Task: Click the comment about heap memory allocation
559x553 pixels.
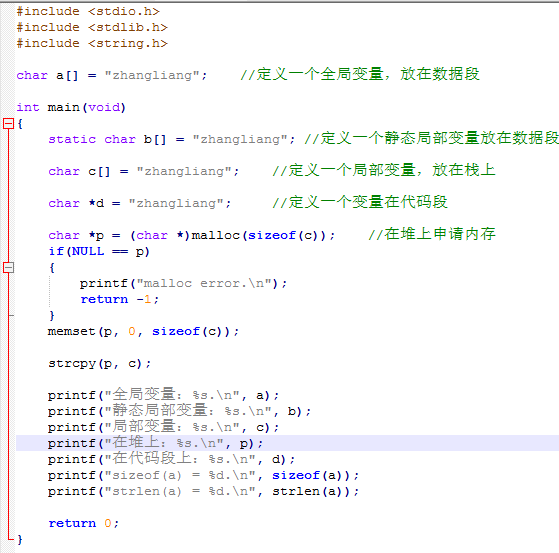Action: click(x=432, y=234)
